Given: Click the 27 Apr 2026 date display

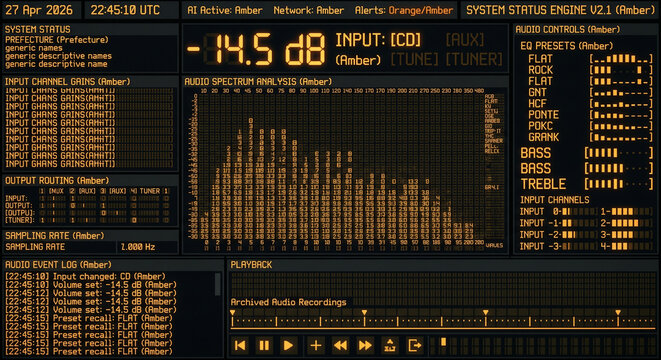Looking at the screenshot, I should tap(39, 10).
